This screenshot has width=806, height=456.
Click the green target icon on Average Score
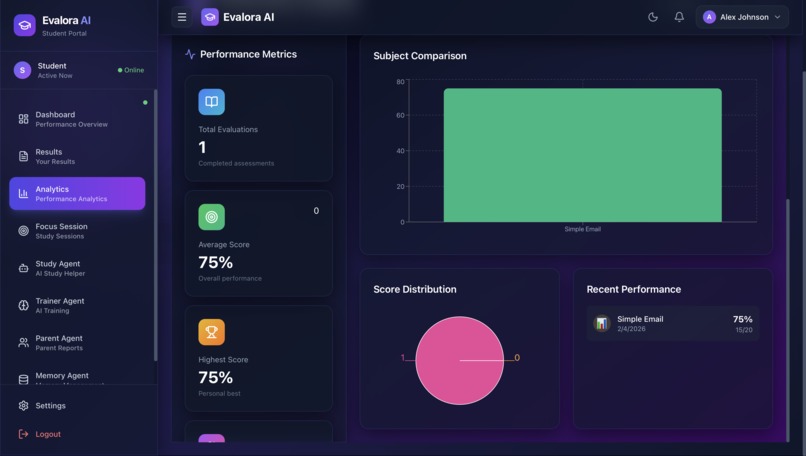[211, 217]
